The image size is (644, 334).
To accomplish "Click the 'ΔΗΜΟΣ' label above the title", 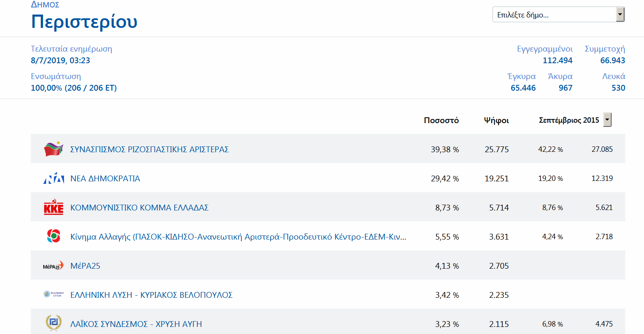I will tap(45, 5).
